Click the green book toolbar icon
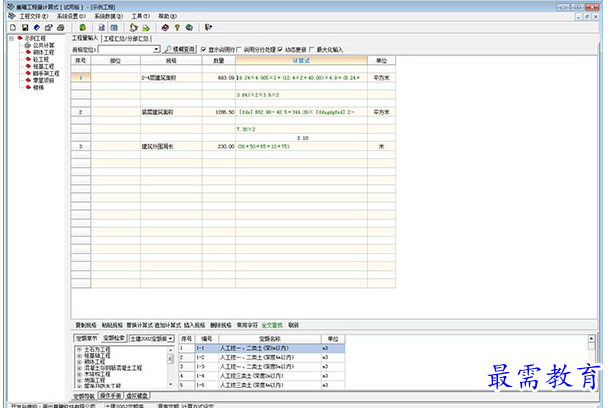609x408 pixels. [83, 28]
